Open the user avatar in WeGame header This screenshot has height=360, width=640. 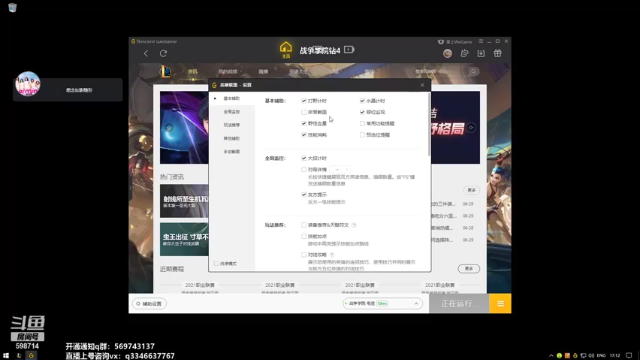tap(447, 53)
